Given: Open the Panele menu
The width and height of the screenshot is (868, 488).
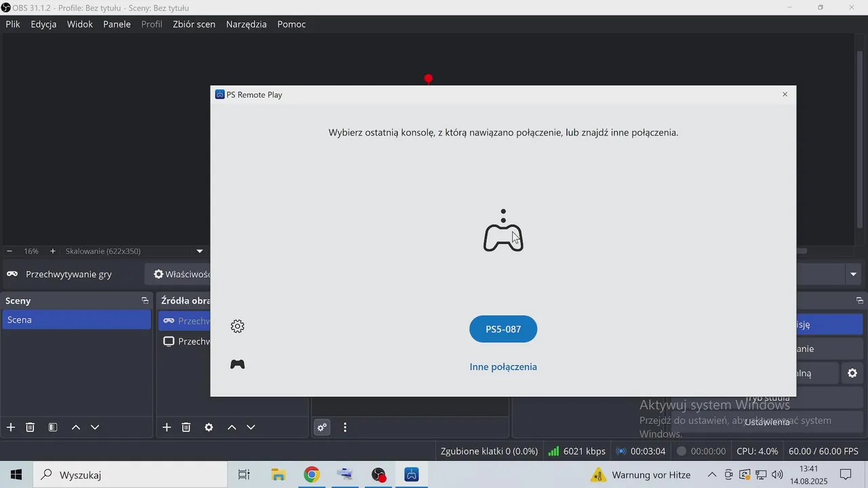Looking at the screenshot, I should (117, 24).
